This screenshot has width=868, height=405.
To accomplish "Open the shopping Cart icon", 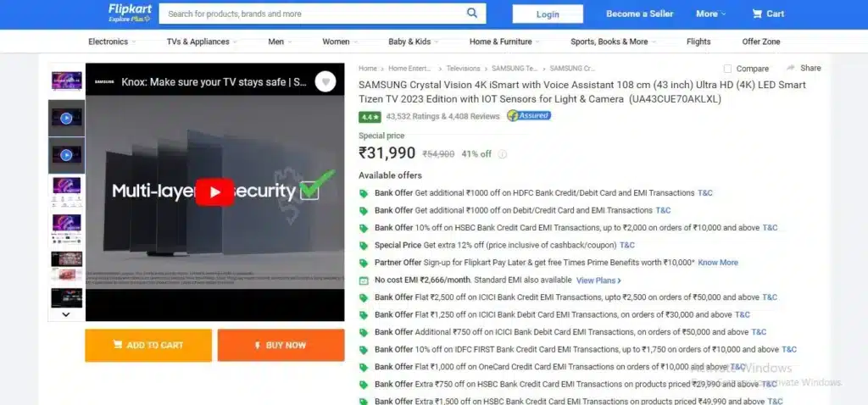I will click(757, 14).
